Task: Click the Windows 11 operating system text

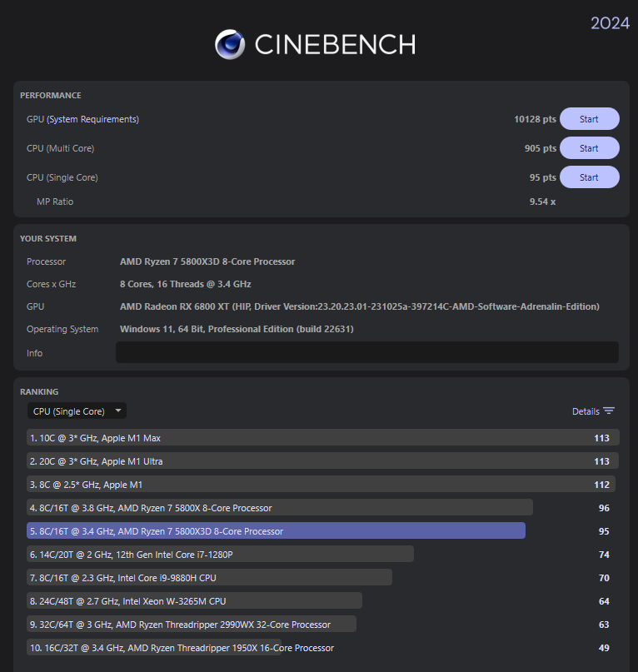Action: point(237,329)
